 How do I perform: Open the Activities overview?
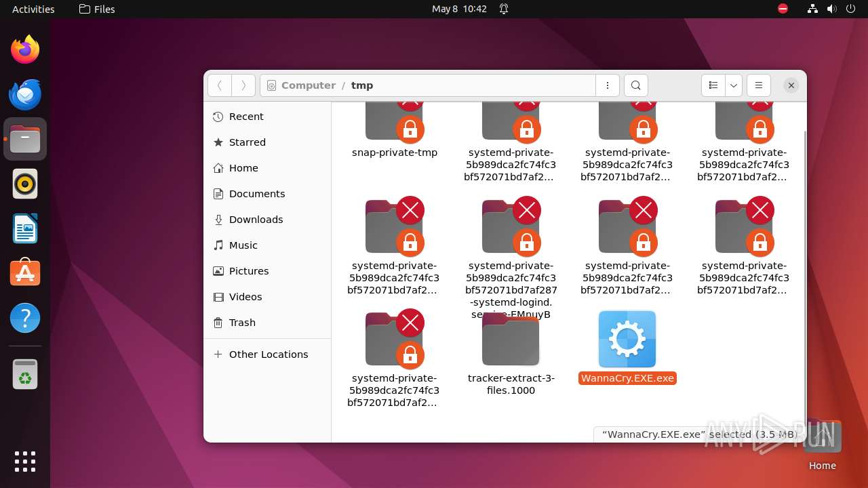click(33, 9)
